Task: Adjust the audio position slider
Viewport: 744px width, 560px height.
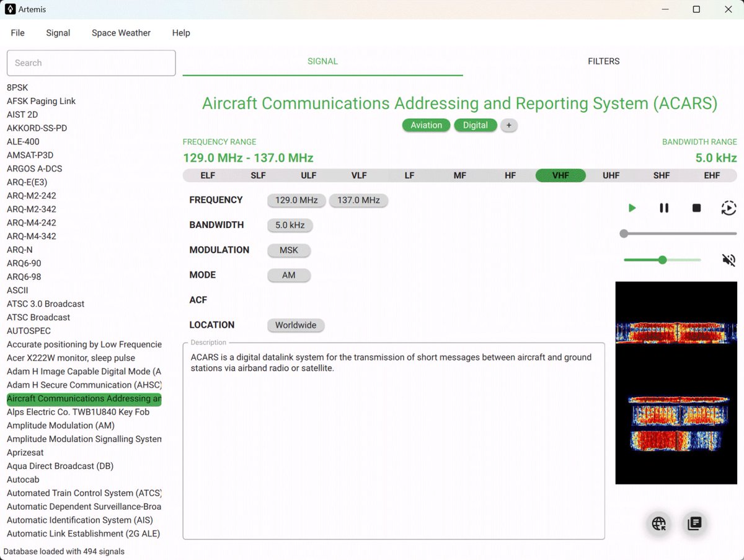Action: pos(680,234)
